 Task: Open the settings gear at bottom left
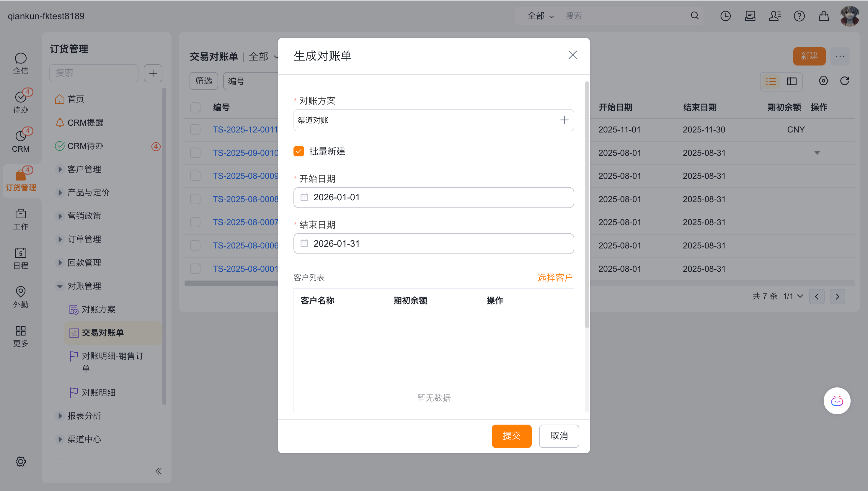click(x=21, y=461)
